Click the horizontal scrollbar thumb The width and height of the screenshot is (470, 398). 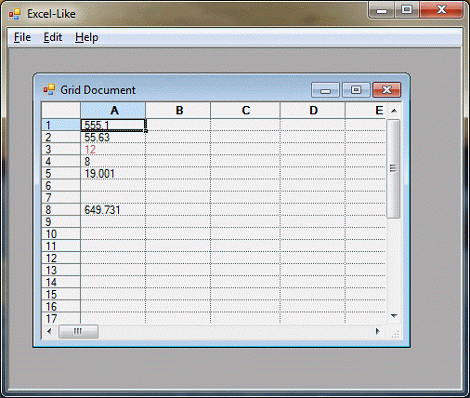click(x=78, y=331)
